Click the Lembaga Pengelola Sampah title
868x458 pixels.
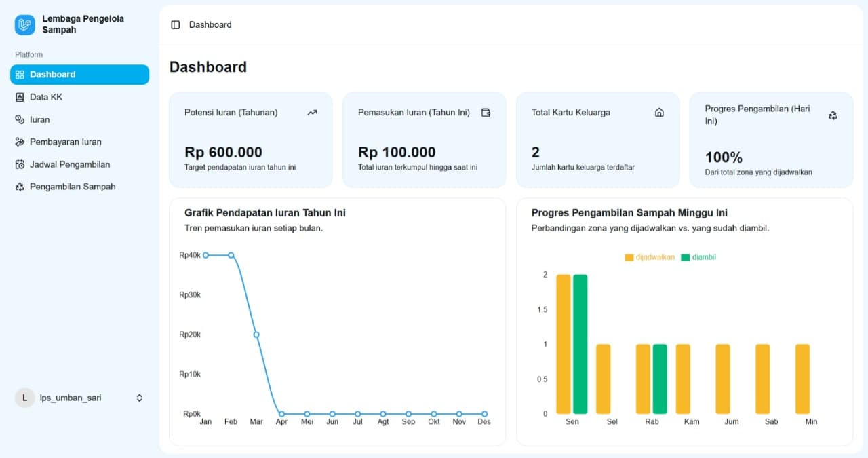pyautogui.click(x=83, y=24)
